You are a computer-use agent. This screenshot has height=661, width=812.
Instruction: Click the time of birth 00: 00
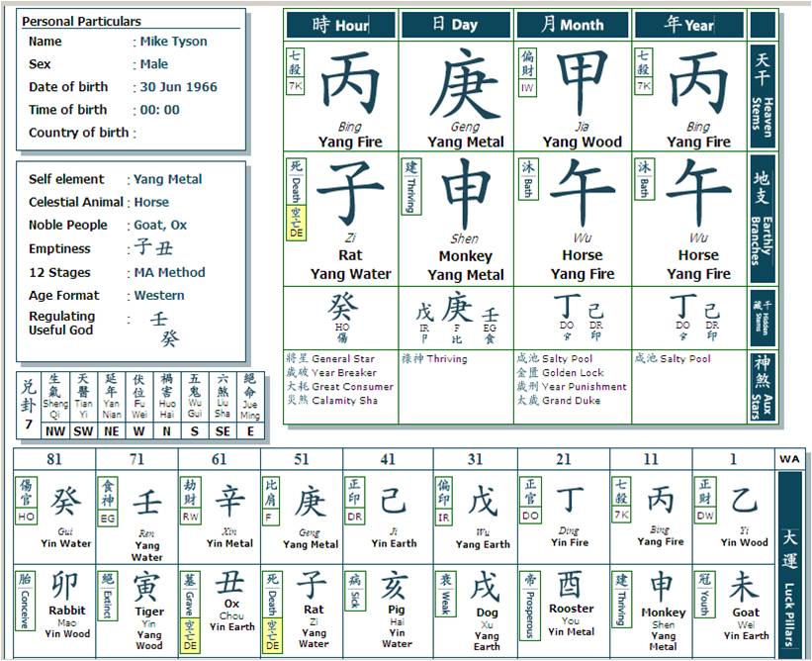159,110
